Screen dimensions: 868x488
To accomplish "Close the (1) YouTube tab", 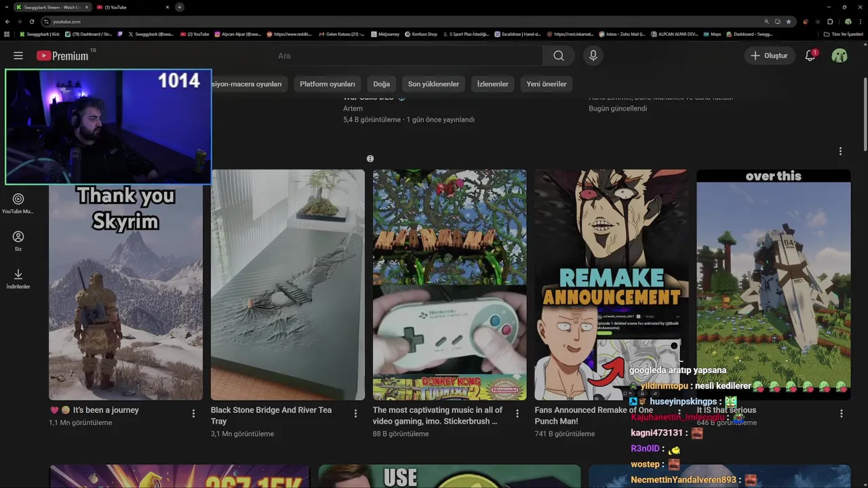I will [x=167, y=7].
